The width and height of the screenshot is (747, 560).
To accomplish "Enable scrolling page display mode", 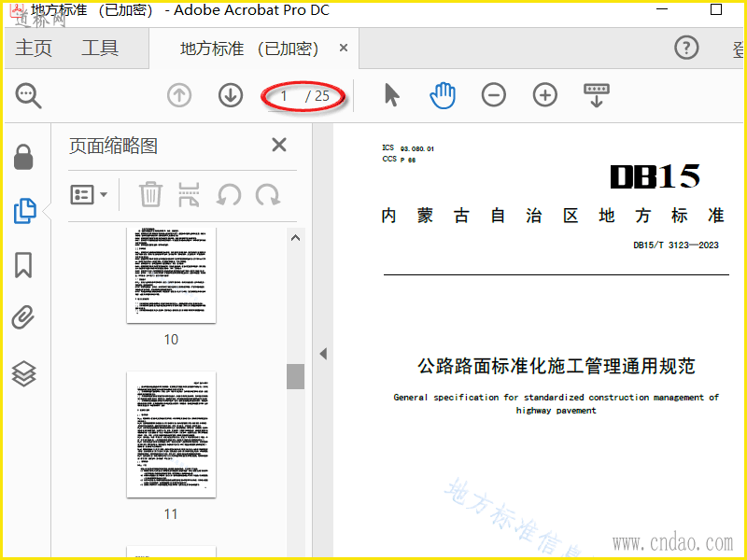I will [x=597, y=95].
